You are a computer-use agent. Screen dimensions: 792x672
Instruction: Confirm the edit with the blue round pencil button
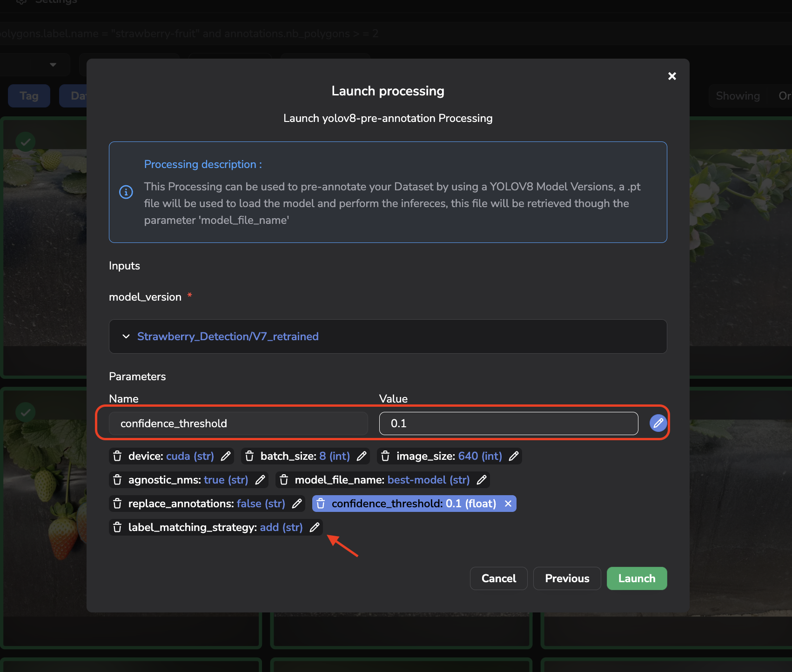[x=658, y=423]
